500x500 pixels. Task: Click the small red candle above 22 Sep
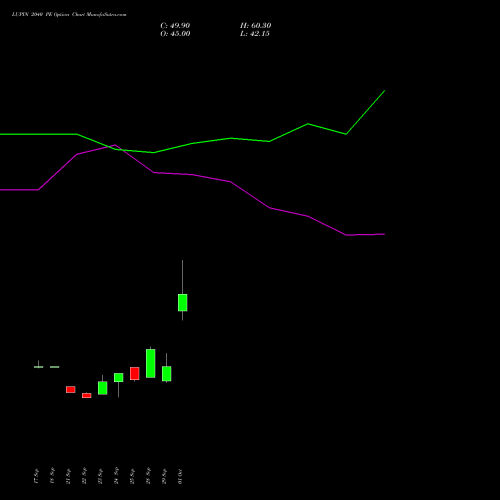pos(86,395)
